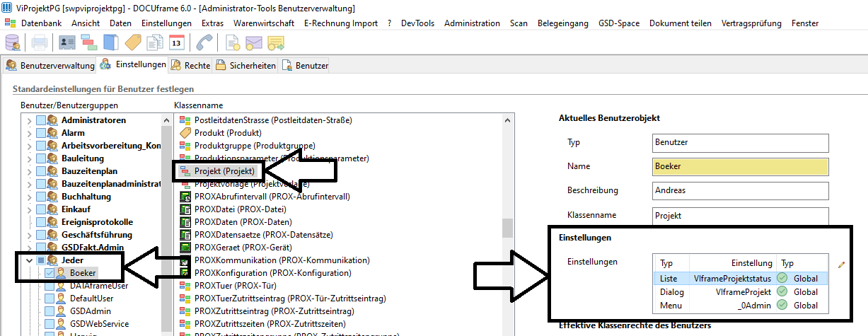Toggle the Alarm group checkbox

pos(40,132)
